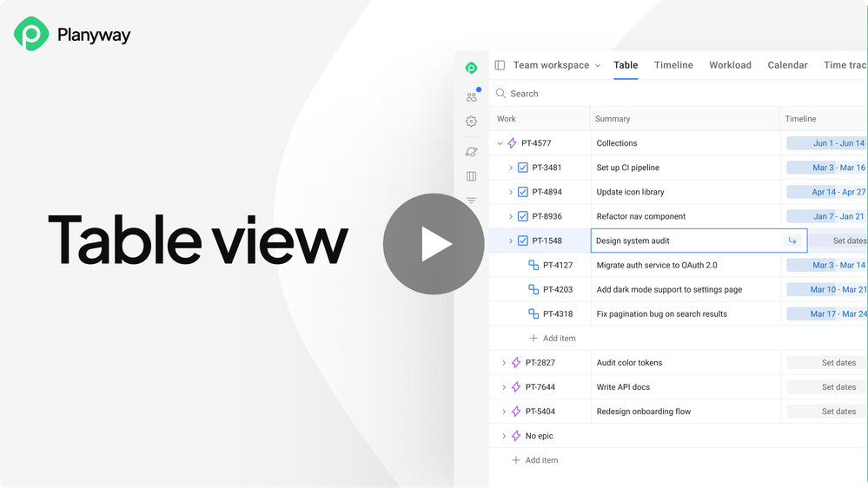The width and height of the screenshot is (868, 488).
Task: Click the Planyway logo in the app sidebar
Action: click(471, 68)
